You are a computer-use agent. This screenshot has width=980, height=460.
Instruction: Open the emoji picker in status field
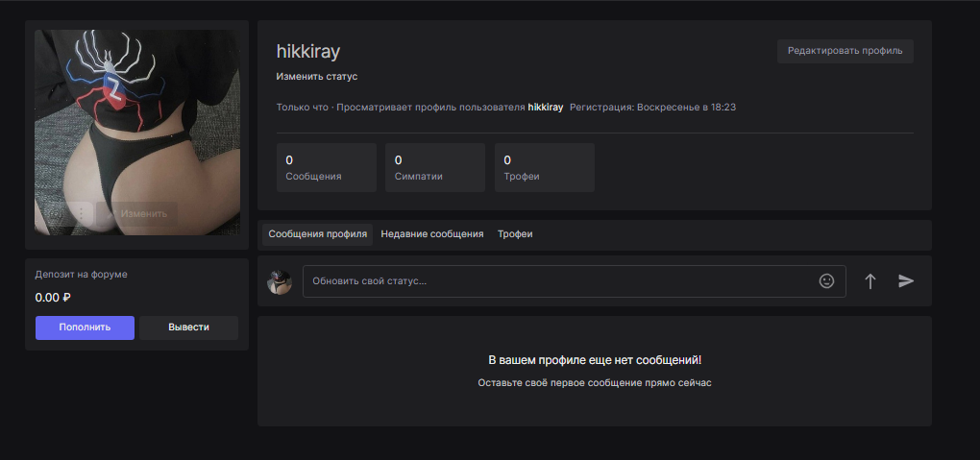[826, 281]
